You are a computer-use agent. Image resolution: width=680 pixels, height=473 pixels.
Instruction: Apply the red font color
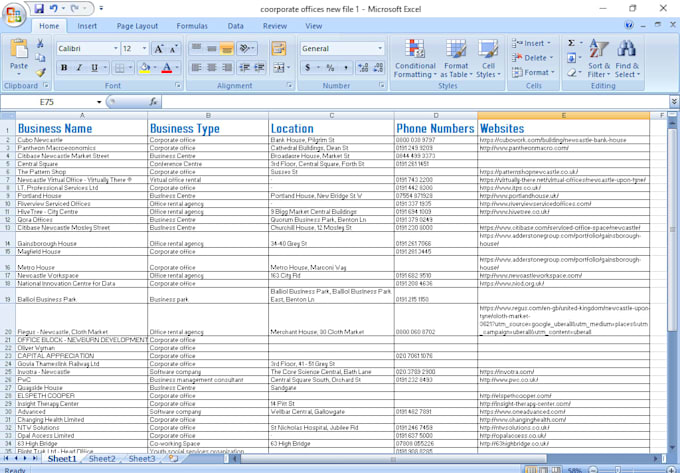click(x=167, y=68)
